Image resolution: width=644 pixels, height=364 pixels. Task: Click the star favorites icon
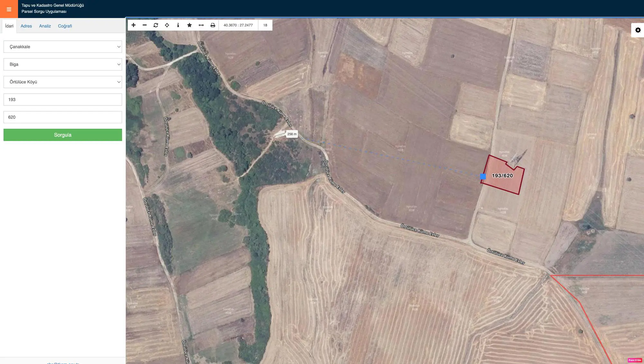[x=189, y=25]
